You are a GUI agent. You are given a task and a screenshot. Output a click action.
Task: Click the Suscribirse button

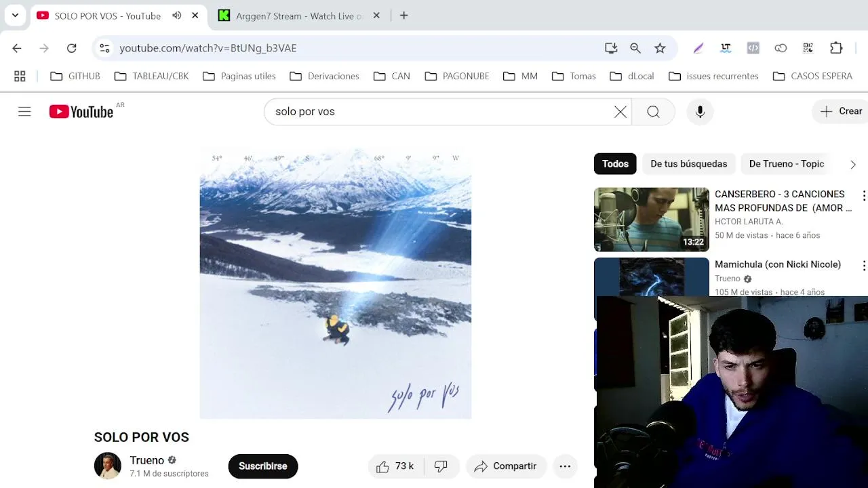click(x=263, y=466)
